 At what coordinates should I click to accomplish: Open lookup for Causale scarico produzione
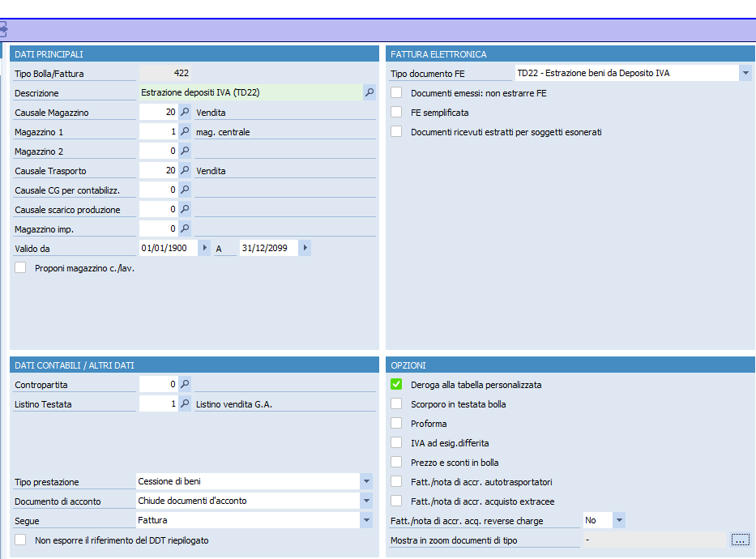point(185,209)
